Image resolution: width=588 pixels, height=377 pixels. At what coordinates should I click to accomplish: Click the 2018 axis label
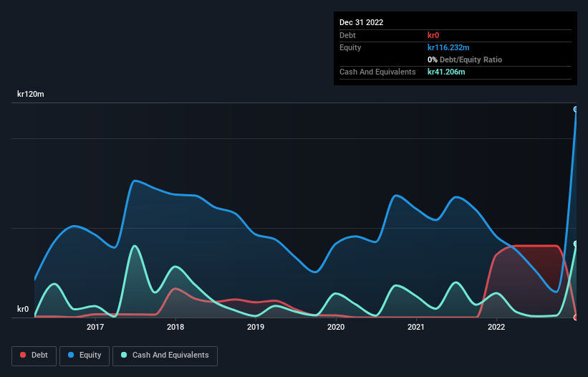[175, 327]
